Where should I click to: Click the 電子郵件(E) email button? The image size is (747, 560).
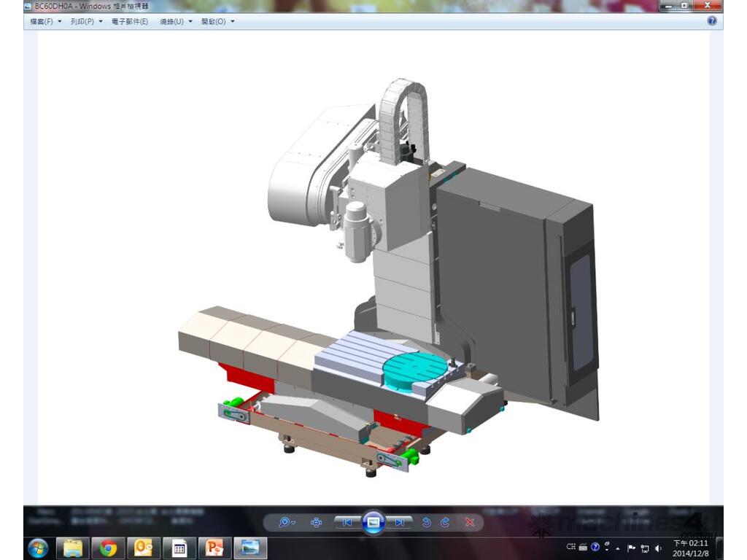click(x=130, y=22)
